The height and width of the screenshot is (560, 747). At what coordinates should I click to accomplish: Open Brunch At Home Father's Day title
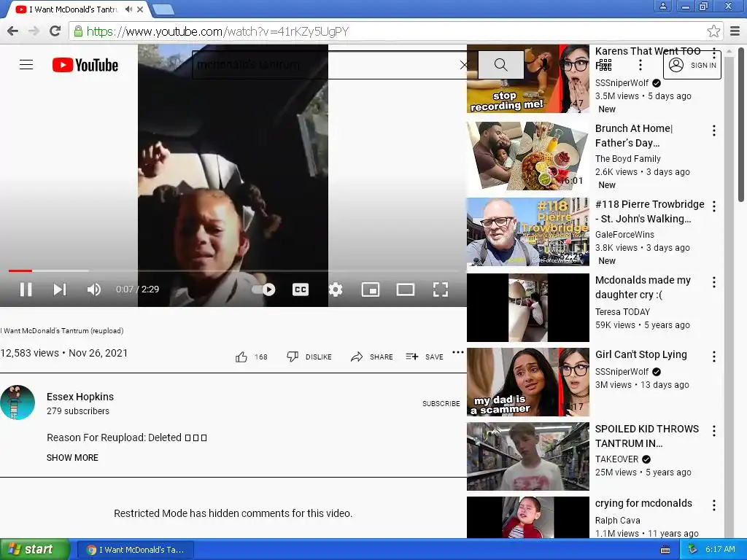coord(634,136)
